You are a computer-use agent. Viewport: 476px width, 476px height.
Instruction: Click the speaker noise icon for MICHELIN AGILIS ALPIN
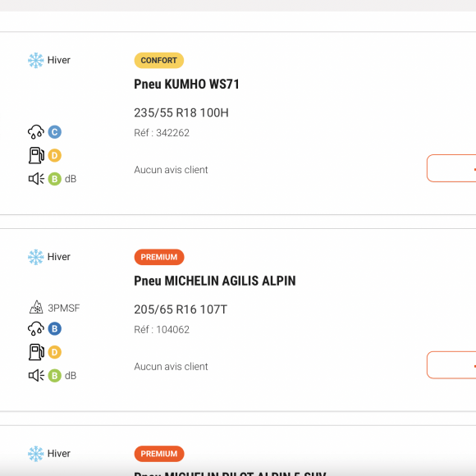tap(36, 376)
